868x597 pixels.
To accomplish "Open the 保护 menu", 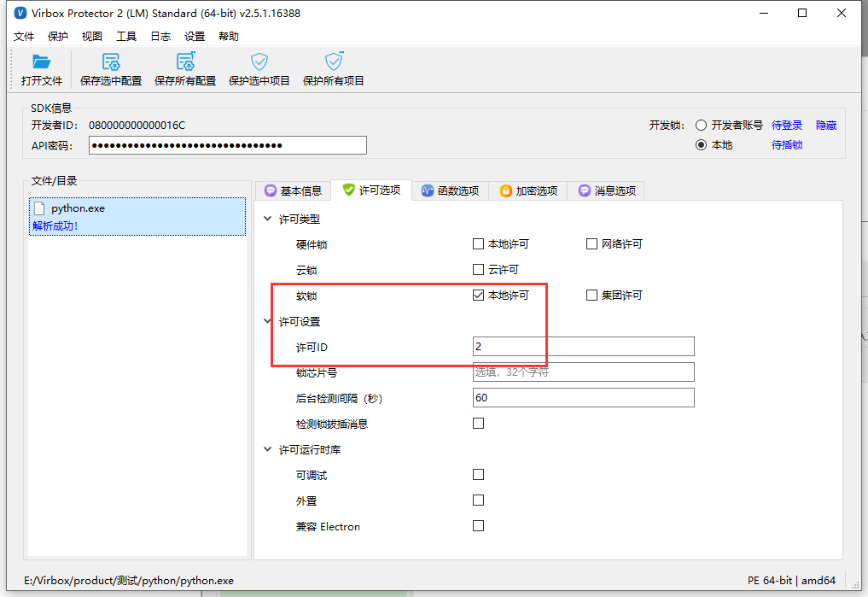I will tap(57, 37).
